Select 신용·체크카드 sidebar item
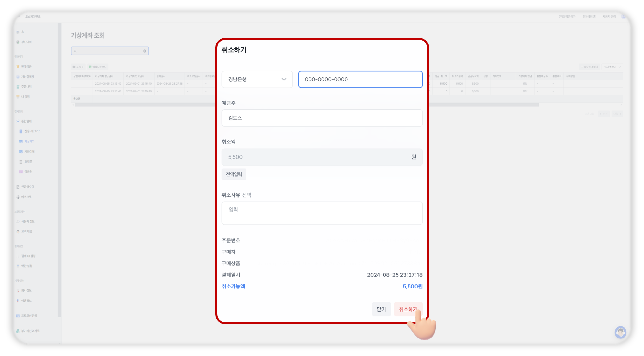 click(x=32, y=131)
